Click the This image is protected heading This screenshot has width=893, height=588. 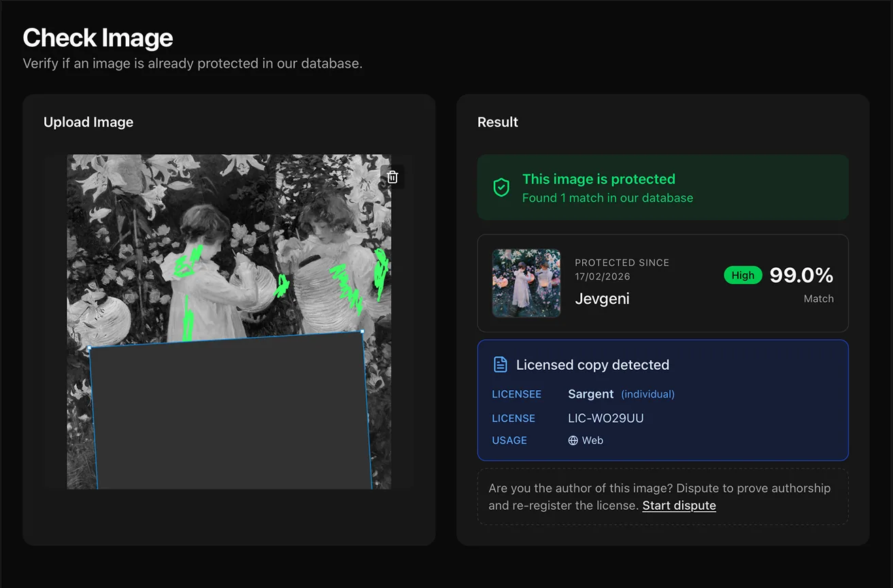click(x=599, y=179)
